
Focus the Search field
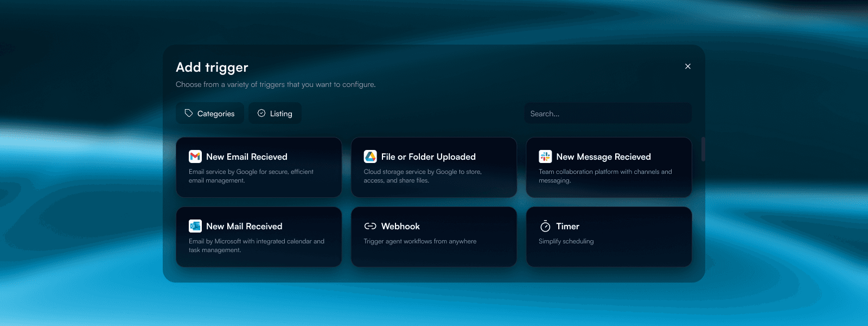coord(608,113)
